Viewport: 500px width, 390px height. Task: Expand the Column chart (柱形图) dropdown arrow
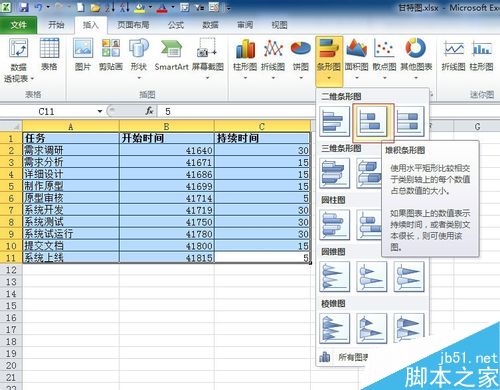(245, 78)
